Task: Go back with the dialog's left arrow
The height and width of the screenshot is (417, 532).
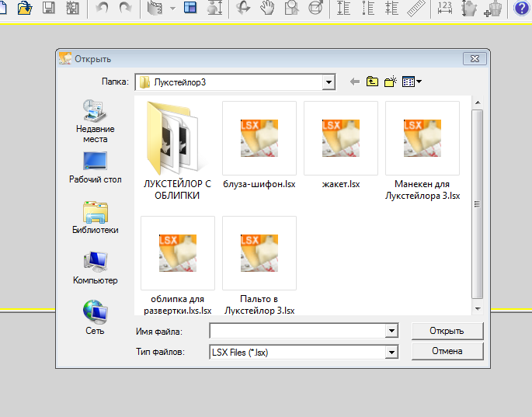Action: 355,82
